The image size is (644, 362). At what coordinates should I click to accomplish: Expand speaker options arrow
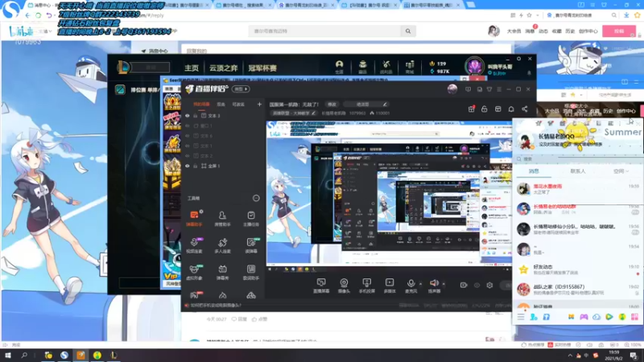pyautogui.click(x=444, y=284)
